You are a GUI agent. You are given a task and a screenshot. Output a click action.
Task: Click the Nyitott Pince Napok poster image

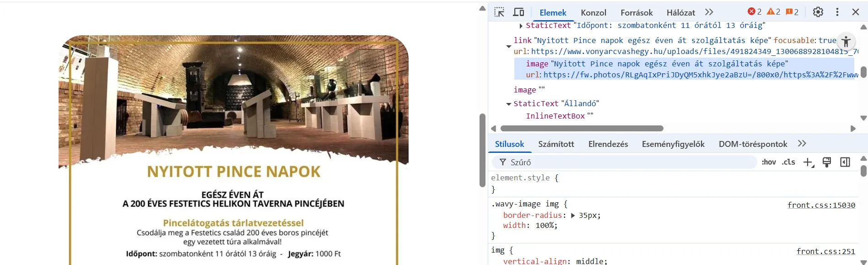click(233, 150)
